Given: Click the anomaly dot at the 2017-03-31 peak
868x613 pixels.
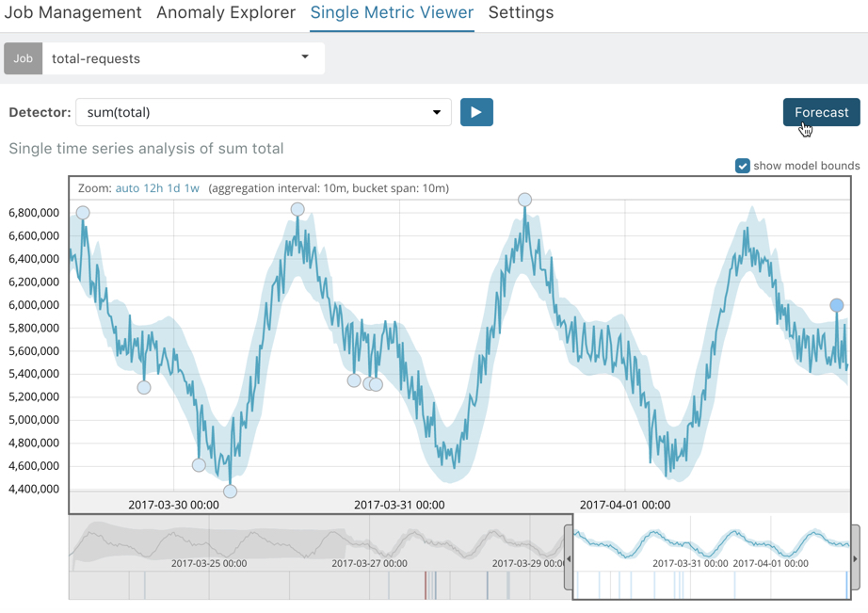Looking at the screenshot, I should [297, 208].
